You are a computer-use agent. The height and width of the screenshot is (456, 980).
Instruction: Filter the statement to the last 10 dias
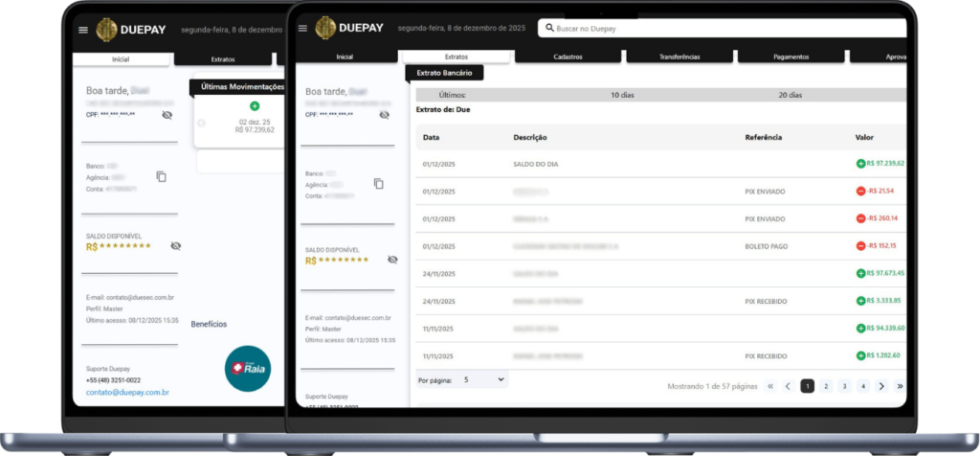622,95
